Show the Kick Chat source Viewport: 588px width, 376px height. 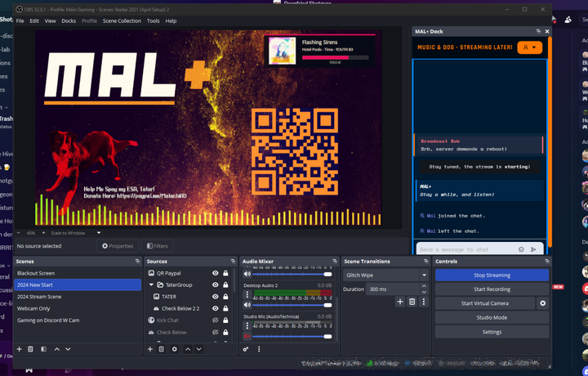[x=216, y=320]
